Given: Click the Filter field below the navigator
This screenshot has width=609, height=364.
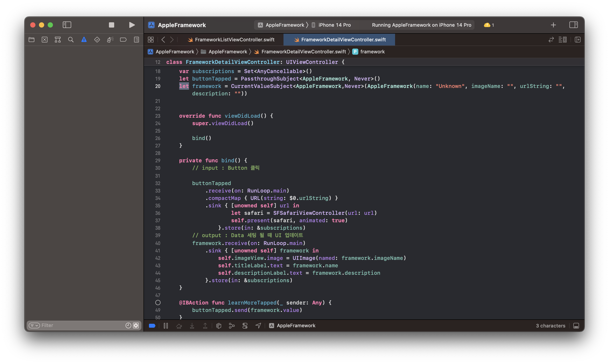Looking at the screenshot, I should click(73, 325).
